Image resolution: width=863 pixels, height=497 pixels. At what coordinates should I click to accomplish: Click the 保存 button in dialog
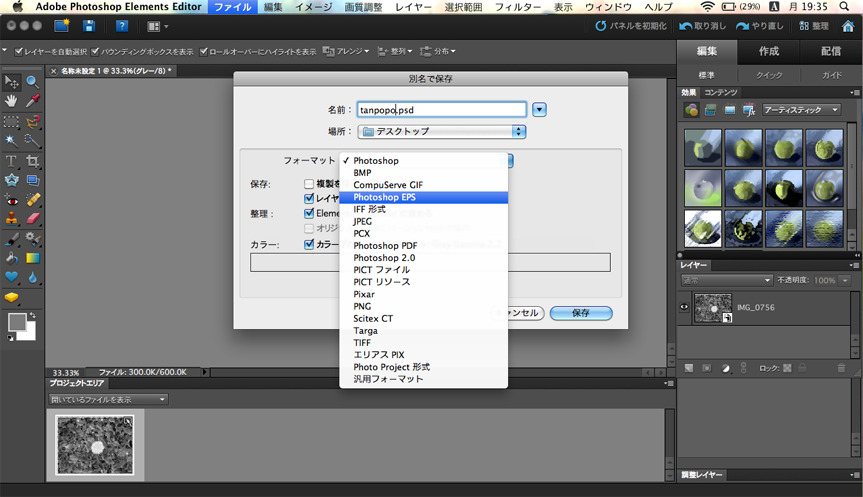click(x=580, y=313)
